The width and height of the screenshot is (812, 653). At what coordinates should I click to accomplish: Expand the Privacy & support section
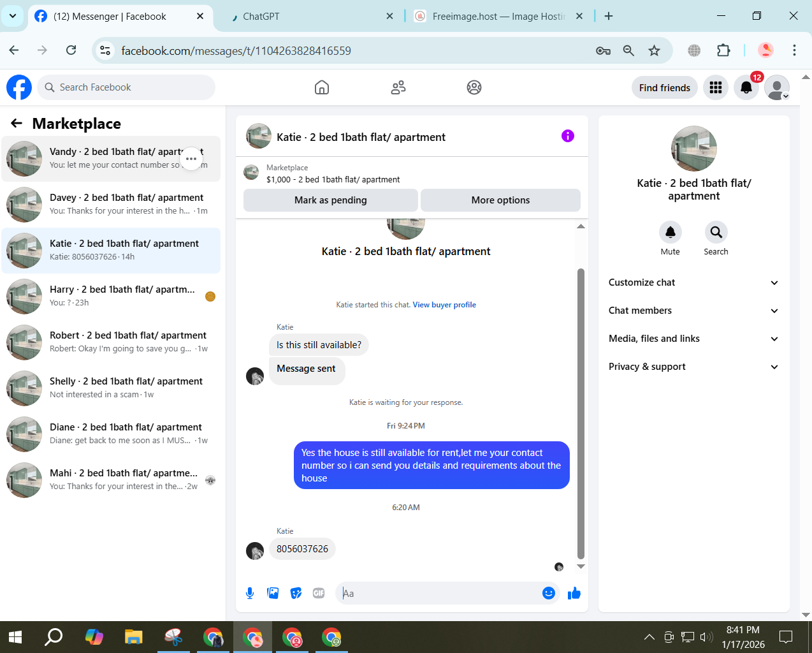pos(694,367)
